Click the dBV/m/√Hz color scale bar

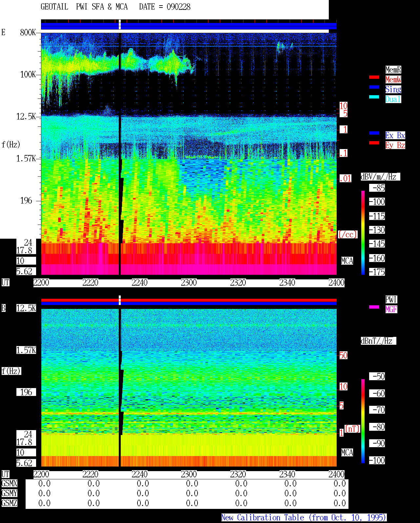tap(363, 232)
